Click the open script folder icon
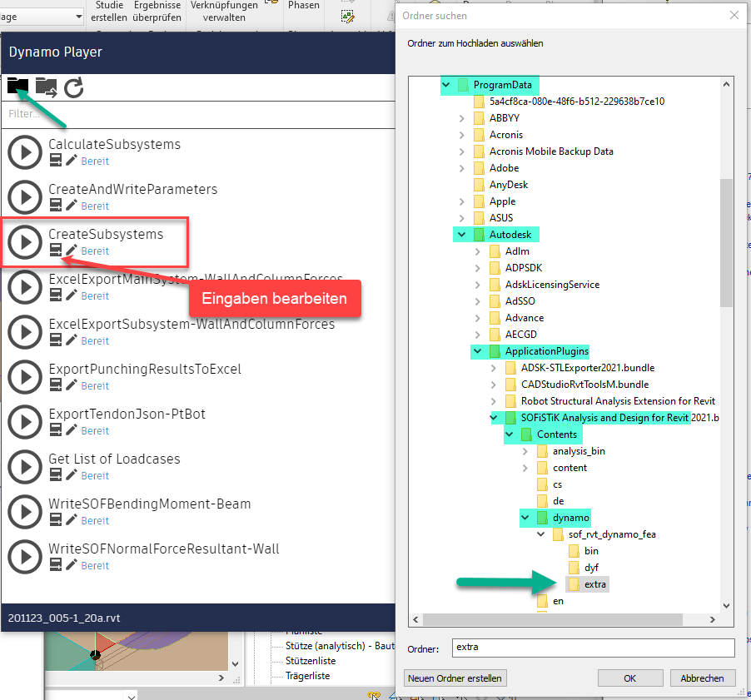The width and height of the screenshot is (751, 700). pyautogui.click(x=46, y=86)
